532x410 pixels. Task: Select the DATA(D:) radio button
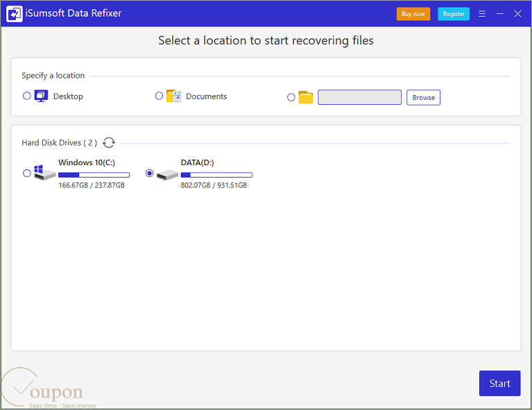[149, 173]
